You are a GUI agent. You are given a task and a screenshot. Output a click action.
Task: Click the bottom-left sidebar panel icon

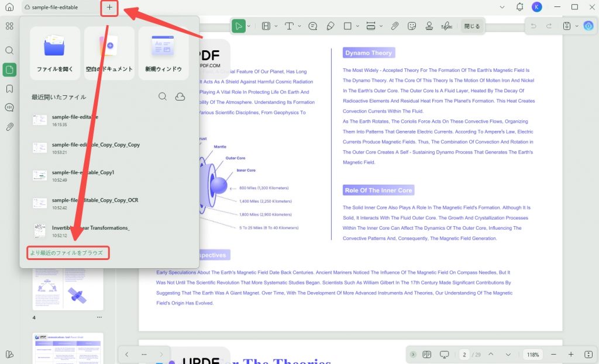[x=9, y=354]
